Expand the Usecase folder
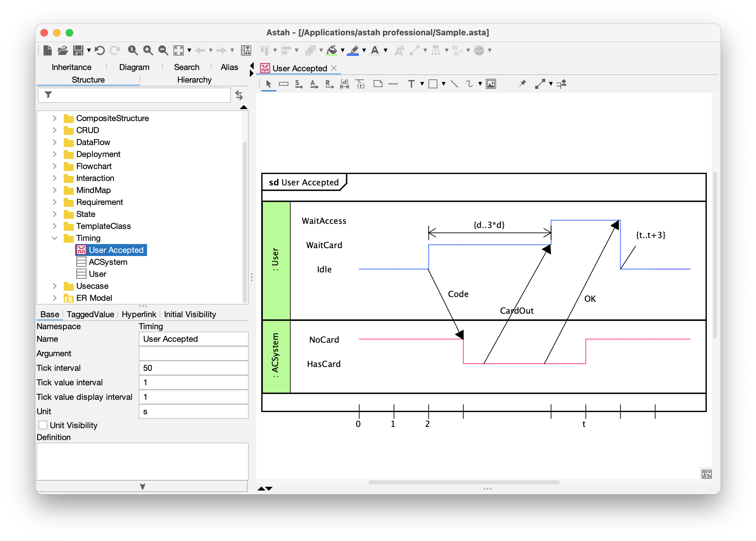Image resolution: width=756 pixels, height=541 pixels. point(55,286)
